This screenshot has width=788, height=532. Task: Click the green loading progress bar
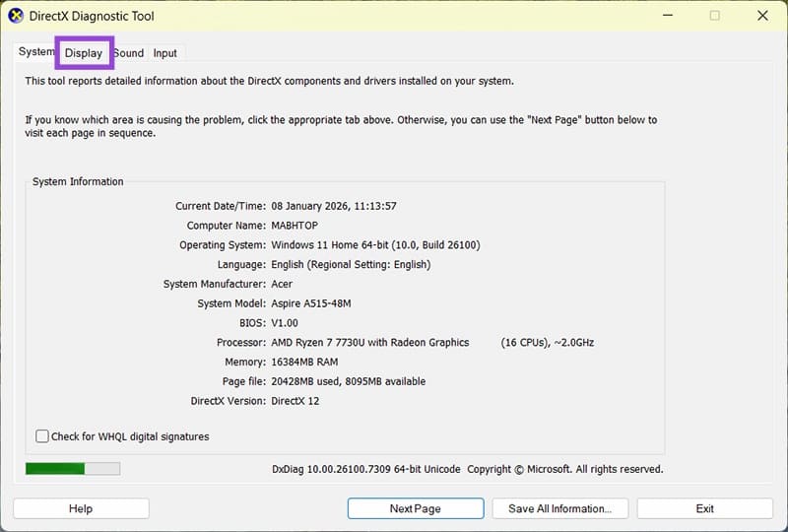[73, 469]
